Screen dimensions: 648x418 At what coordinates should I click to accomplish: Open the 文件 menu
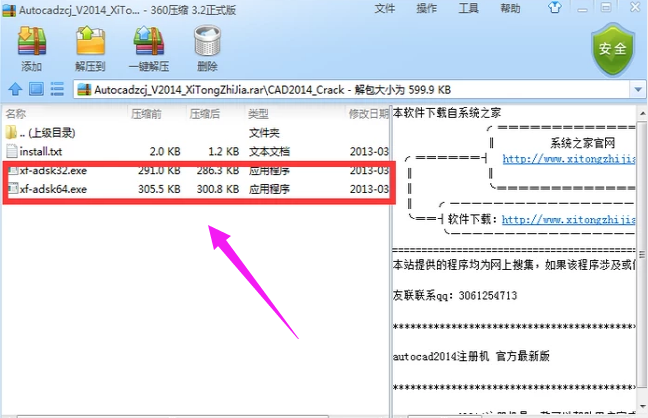point(384,8)
